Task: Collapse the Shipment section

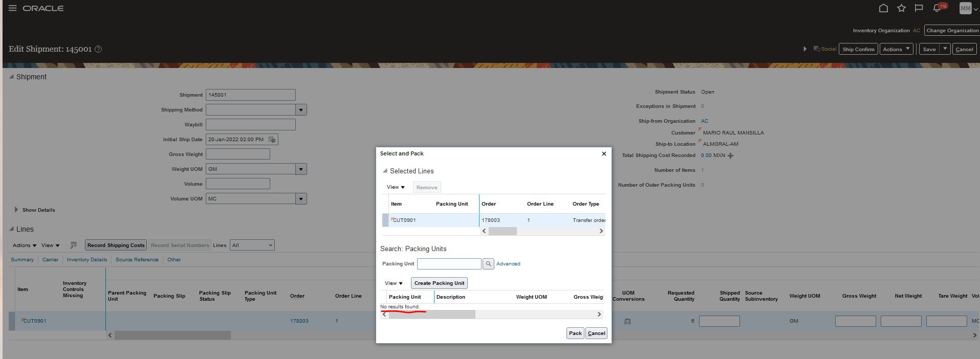Action: pyautogui.click(x=12, y=77)
